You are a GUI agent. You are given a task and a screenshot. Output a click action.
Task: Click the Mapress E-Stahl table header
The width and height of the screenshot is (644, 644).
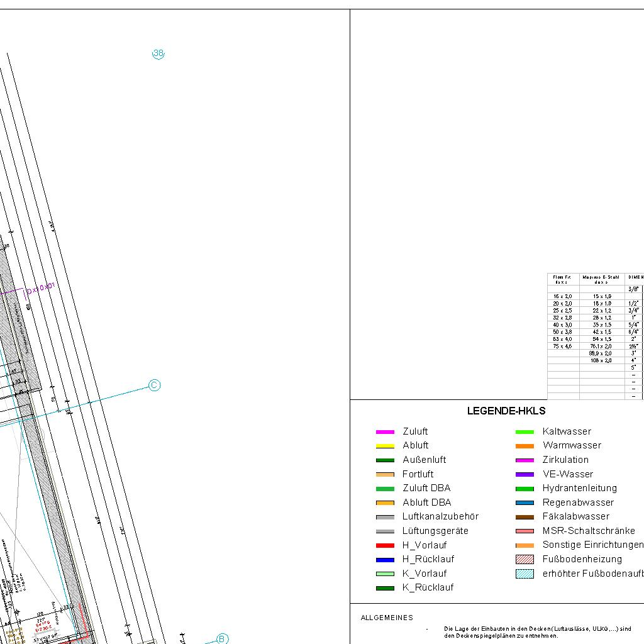click(601, 279)
